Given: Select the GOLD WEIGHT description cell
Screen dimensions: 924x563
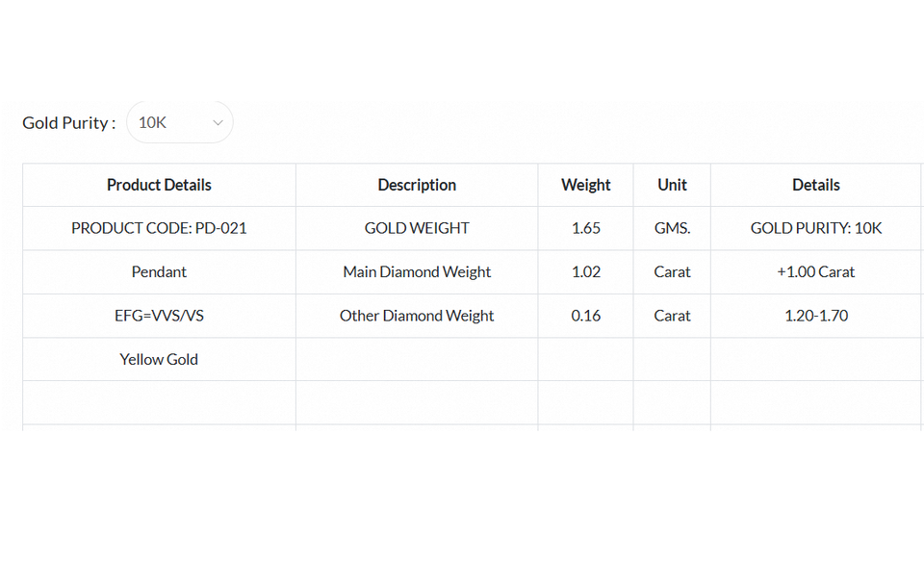Looking at the screenshot, I should point(417,228).
